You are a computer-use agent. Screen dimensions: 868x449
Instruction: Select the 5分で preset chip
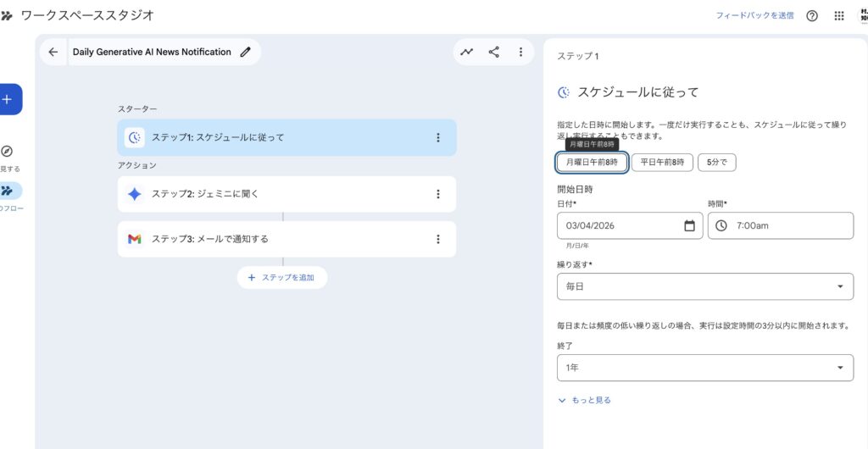716,162
